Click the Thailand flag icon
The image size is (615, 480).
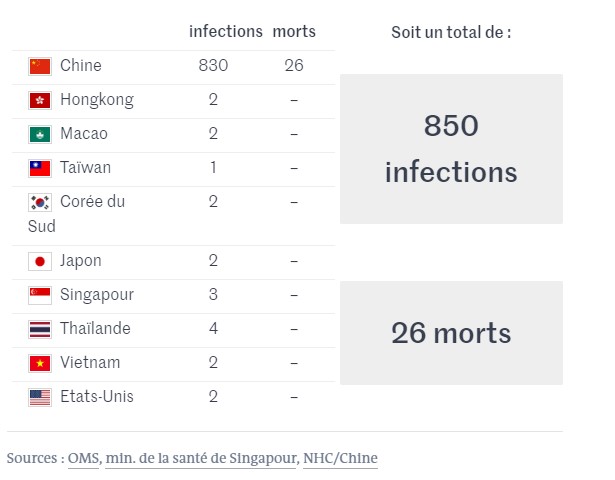[x=39, y=330]
